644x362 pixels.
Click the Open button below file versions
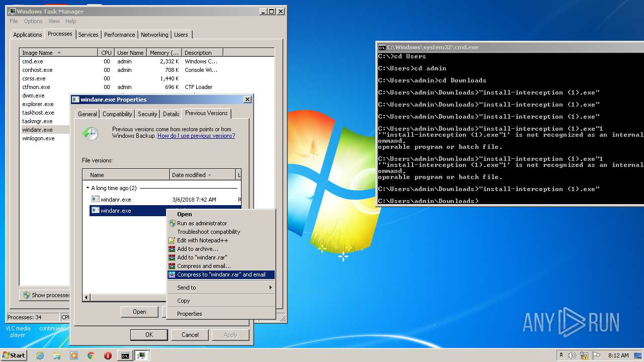(x=139, y=312)
